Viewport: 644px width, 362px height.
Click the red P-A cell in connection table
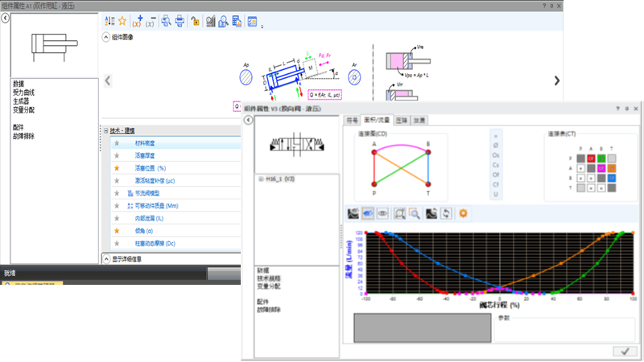click(591, 158)
